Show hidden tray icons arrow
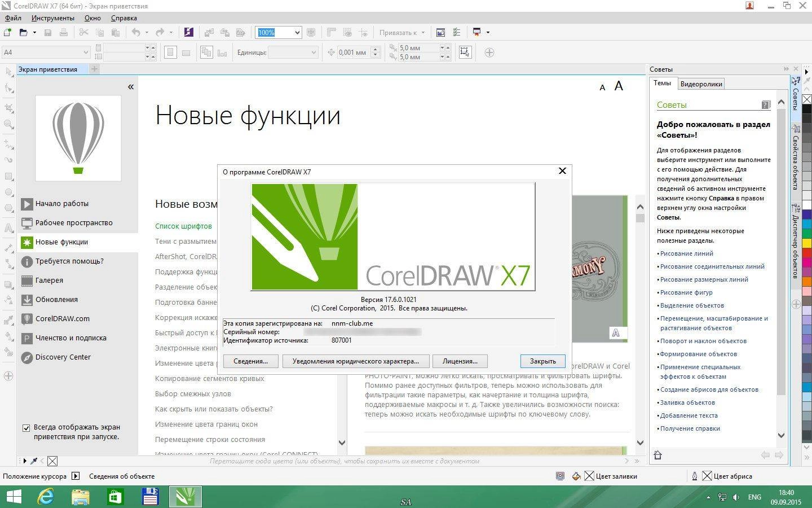The image size is (812, 508). click(708, 497)
